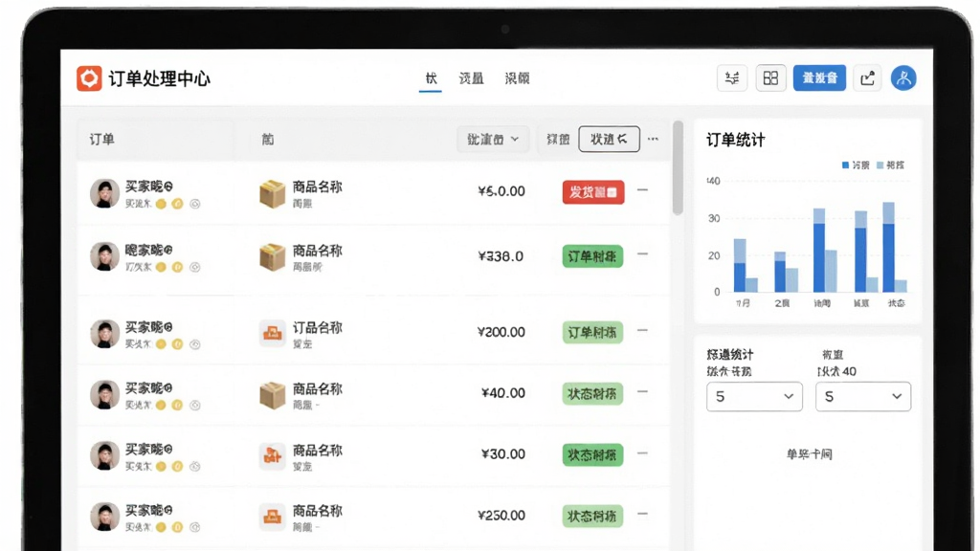Click the dash icon in ¥338.0 row
Image resolution: width=980 pixels, height=551 pixels.
click(642, 254)
